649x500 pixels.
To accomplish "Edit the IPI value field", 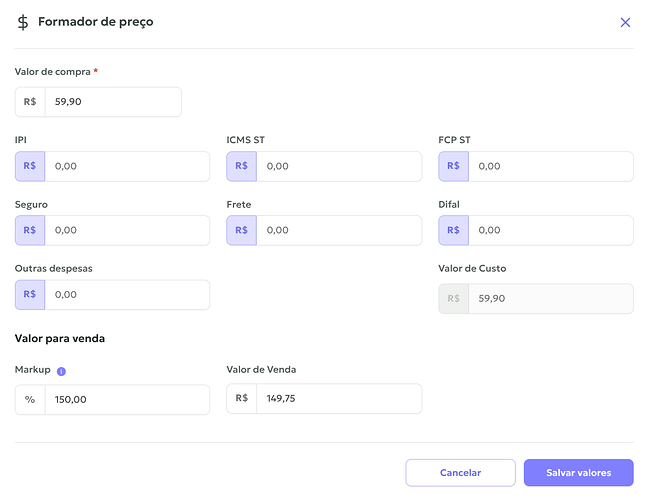I will coord(126,166).
